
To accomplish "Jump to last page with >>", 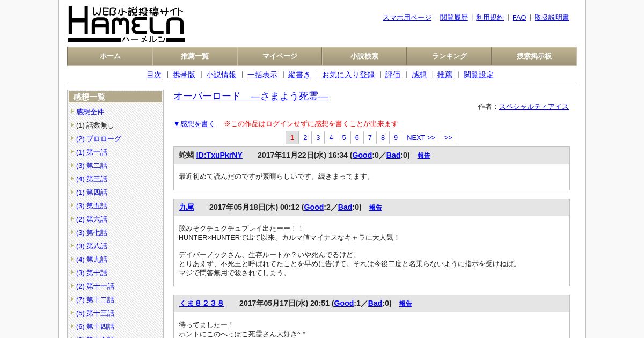I will click(448, 138).
